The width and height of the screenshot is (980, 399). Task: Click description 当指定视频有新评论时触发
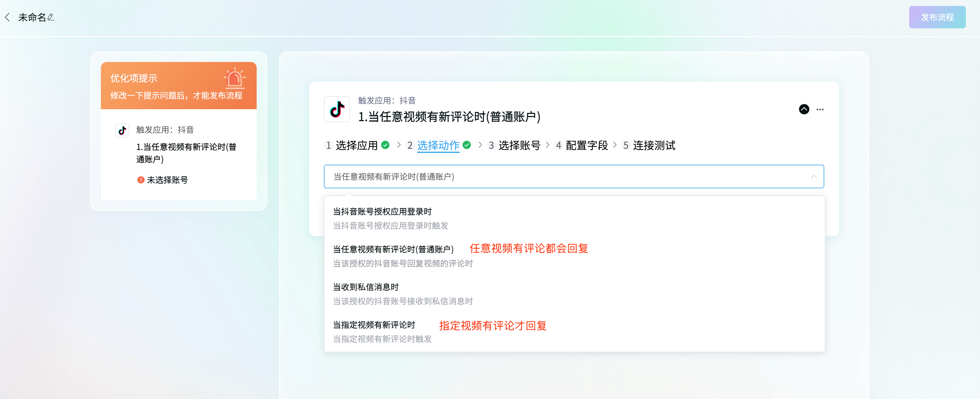[x=382, y=339]
